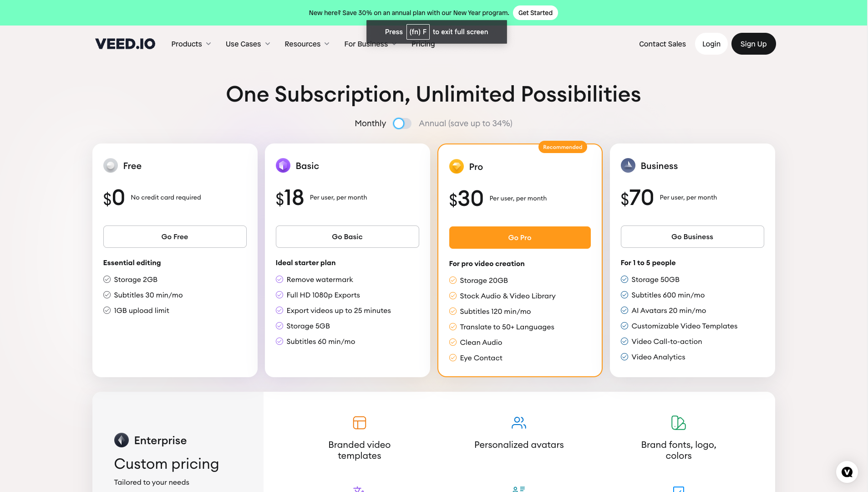Select the Monthly billing label

coord(370,123)
